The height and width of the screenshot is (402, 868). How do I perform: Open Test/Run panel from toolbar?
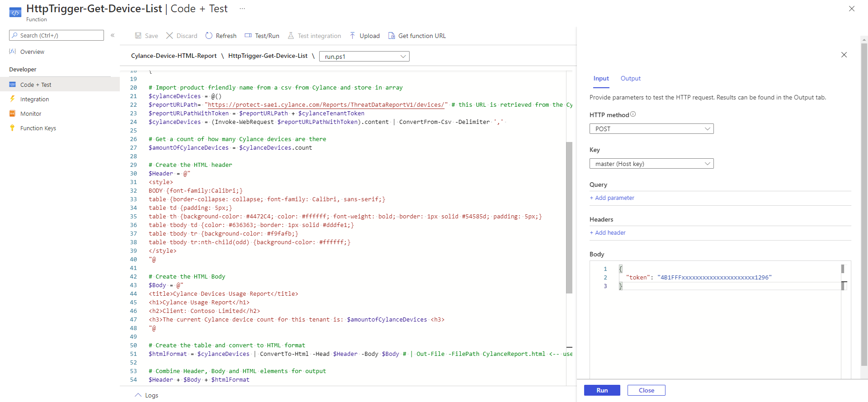[262, 36]
